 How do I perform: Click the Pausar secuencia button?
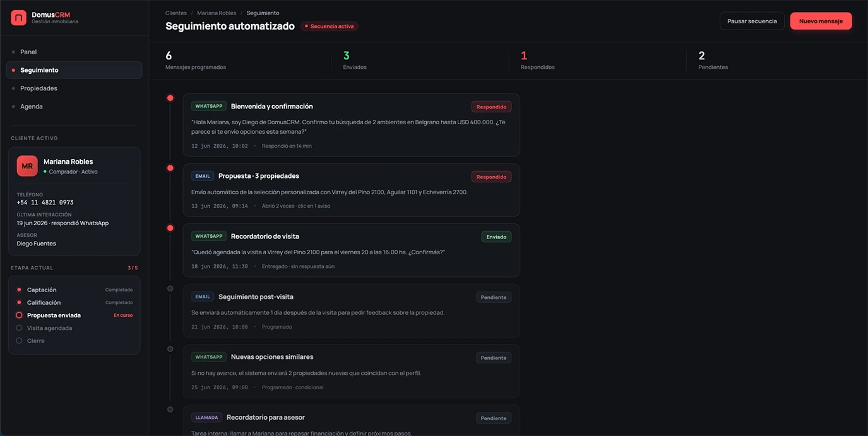pyautogui.click(x=752, y=21)
